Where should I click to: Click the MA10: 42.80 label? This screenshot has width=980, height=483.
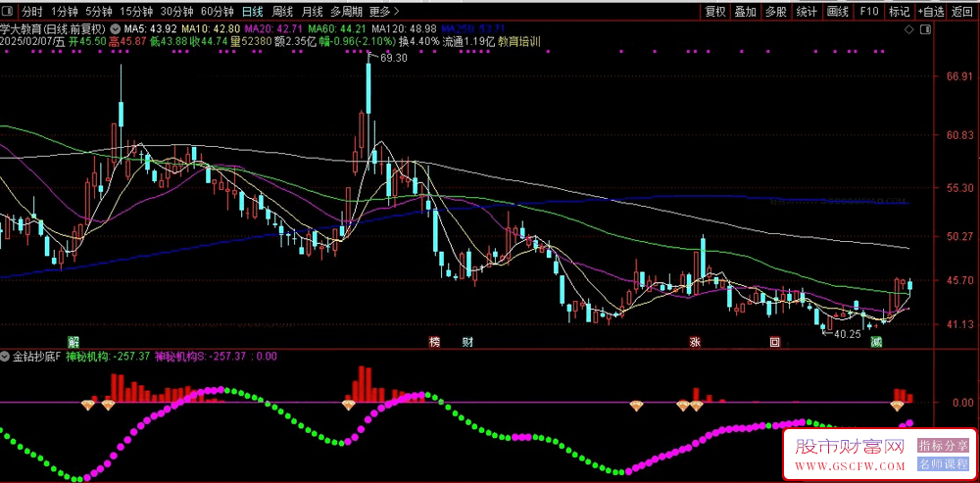point(211,28)
